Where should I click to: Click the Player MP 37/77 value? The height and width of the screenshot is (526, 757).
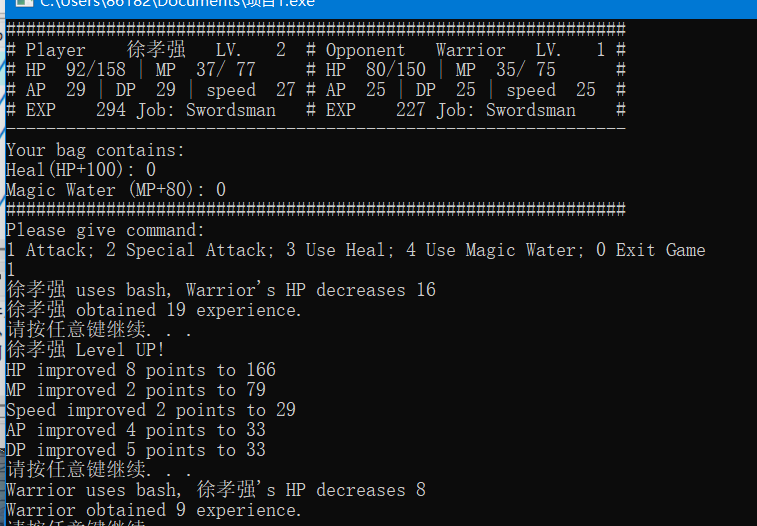pos(225,69)
